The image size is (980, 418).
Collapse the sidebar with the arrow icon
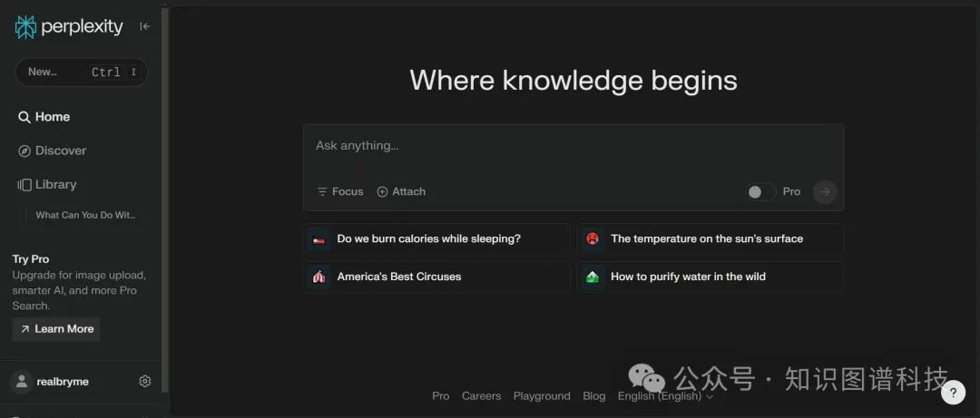coord(144,27)
